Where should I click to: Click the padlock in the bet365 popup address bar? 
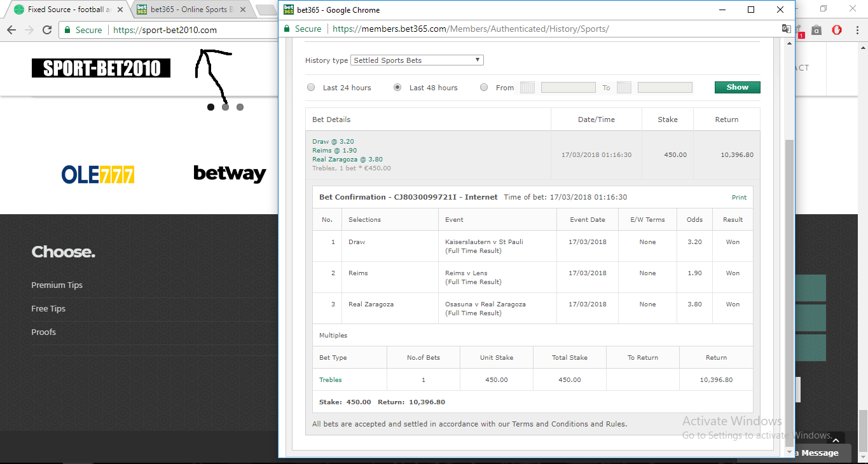[287, 29]
